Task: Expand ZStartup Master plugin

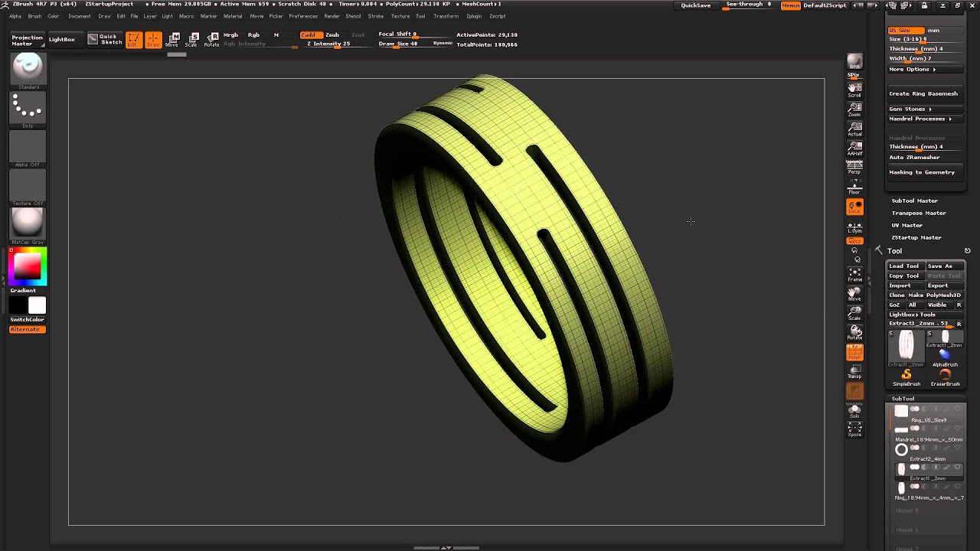Action: (916, 237)
